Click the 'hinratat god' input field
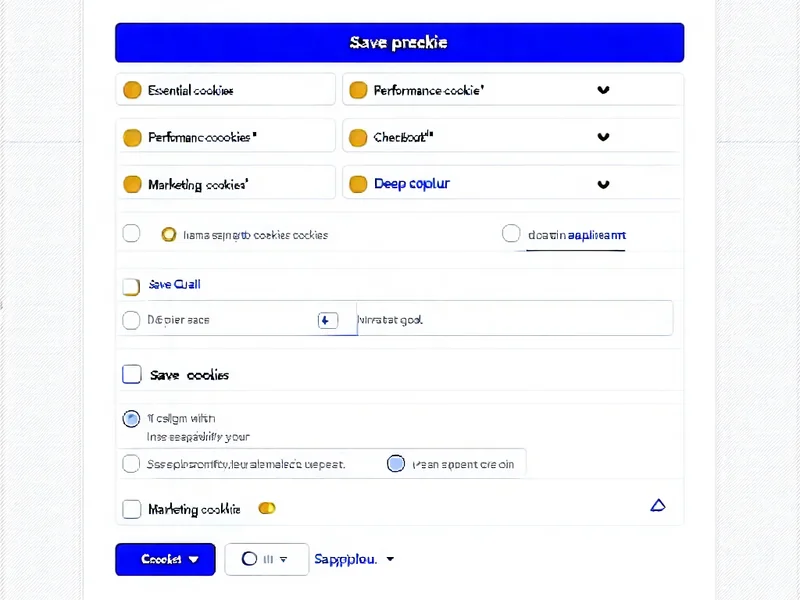800x600 pixels. pyautogui.click(x=514, y=320)
